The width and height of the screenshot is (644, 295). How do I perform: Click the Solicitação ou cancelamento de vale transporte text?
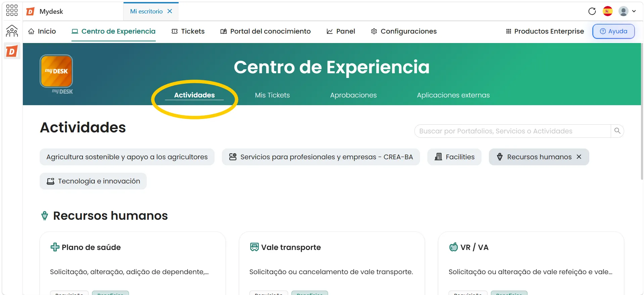[x=331, y=272]
